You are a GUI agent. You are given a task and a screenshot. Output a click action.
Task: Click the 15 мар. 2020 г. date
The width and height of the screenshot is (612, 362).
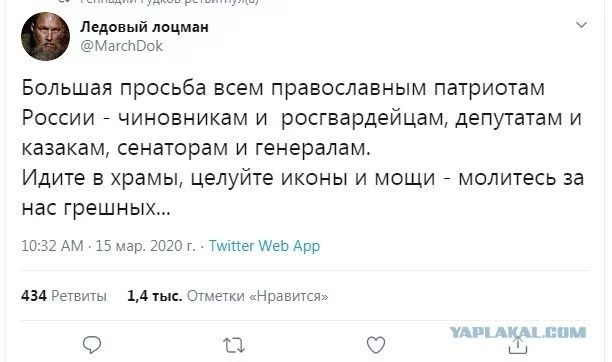coord(145,246)
